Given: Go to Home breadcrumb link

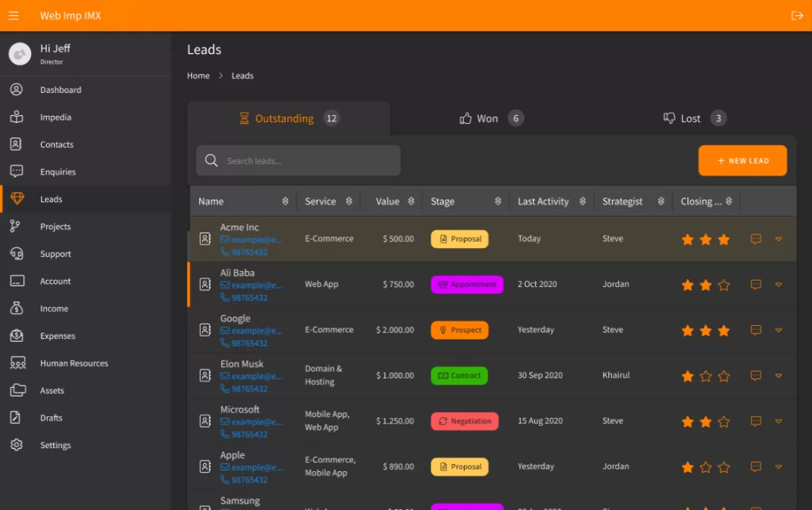Looking at the screenshot, I should click(x=198, y=76).
